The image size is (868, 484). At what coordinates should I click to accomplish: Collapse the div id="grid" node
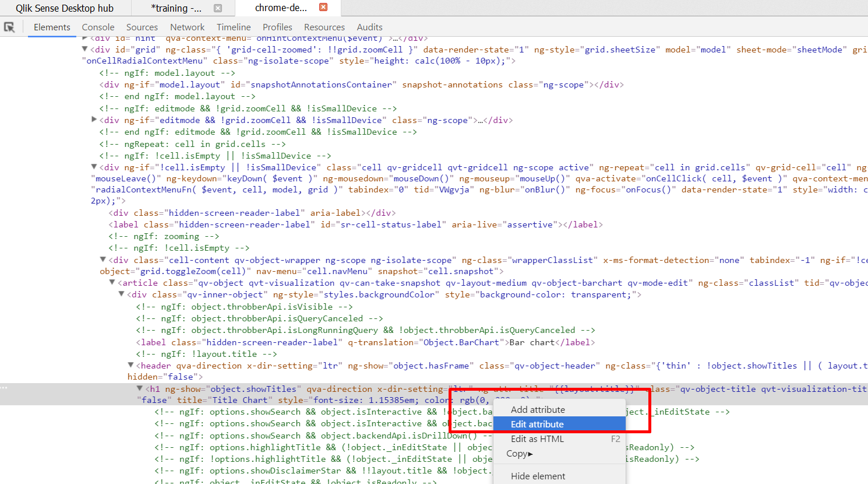[x=85, y=50]
